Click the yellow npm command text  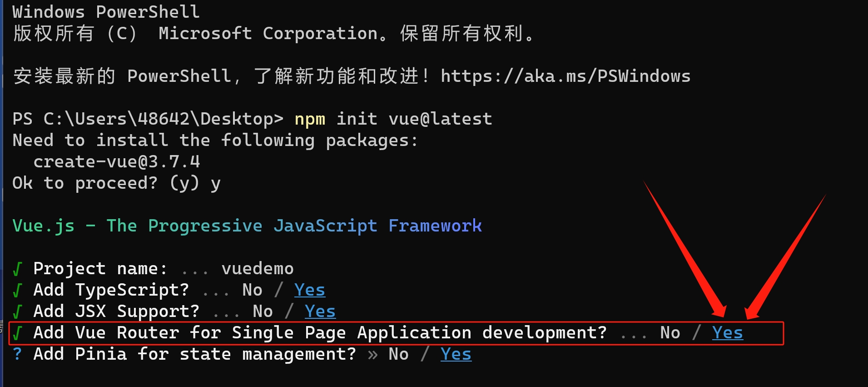coord(310,119)
